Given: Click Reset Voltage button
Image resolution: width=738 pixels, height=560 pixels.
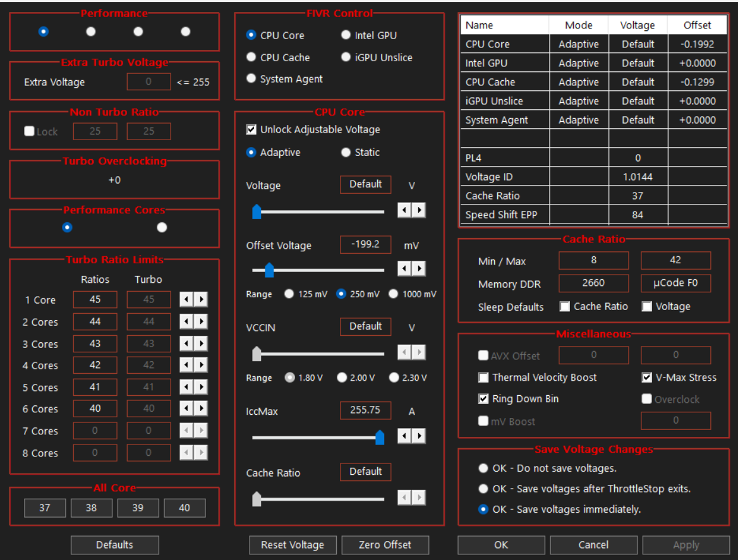Looking at the screenshot, I should (x=293, y=545).
